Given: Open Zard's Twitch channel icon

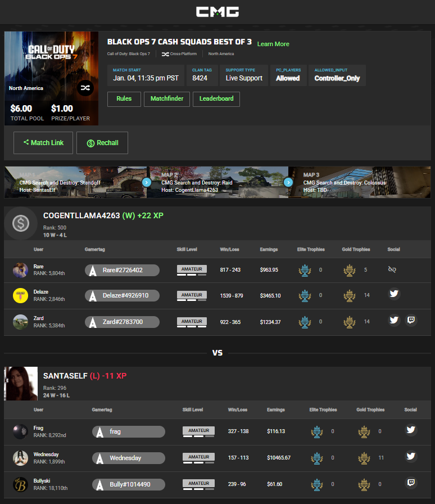Looking at the screenshot, I should (411, 320).
